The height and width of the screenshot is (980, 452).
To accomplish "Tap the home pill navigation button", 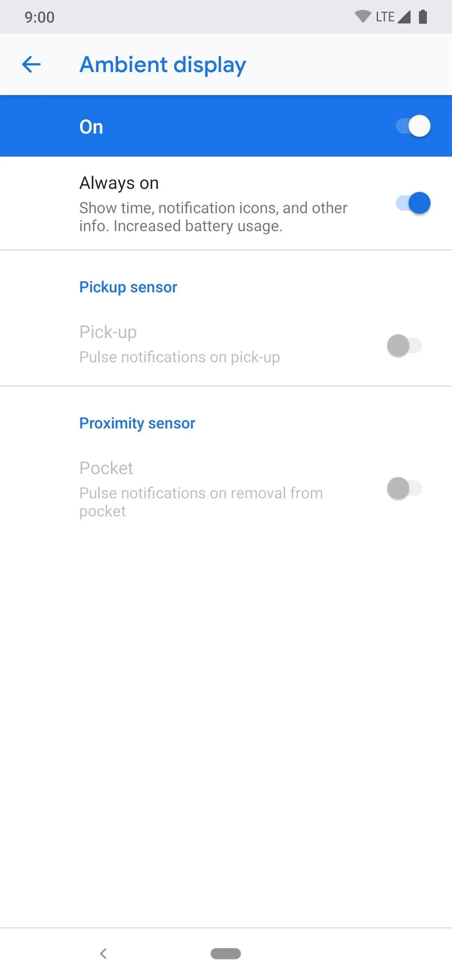I will coord(226,954).
